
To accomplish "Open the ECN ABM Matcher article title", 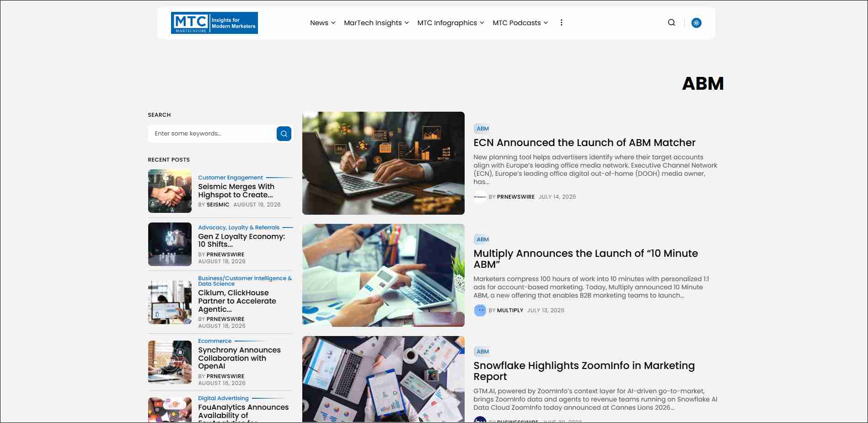I will (584, 143).
